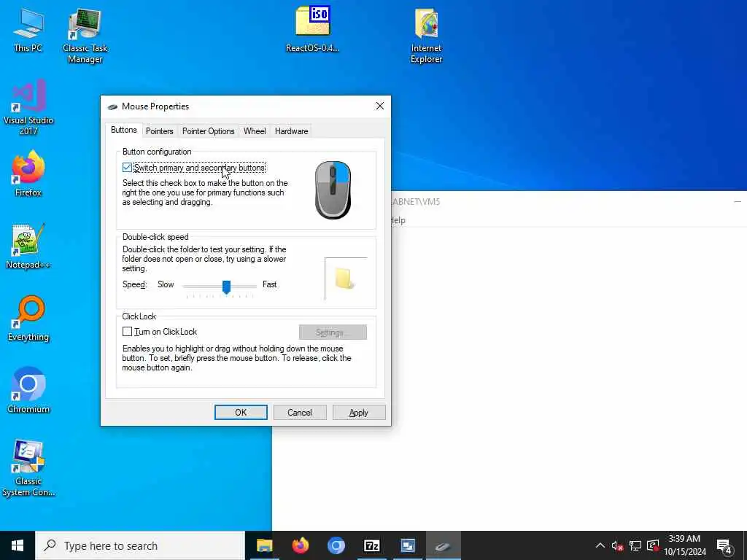Minimize the background LABNET window
The width and height of the screenshot is (747, 560).
point(738,201)
